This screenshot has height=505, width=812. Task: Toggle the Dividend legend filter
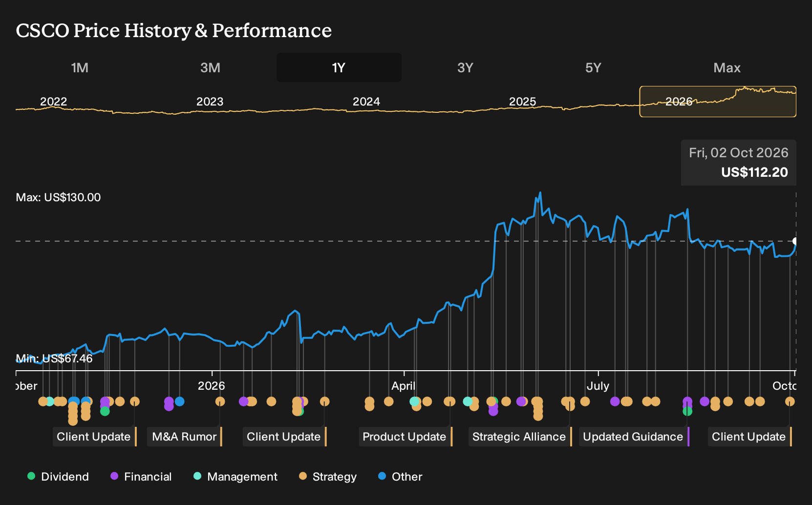[58, 477]
